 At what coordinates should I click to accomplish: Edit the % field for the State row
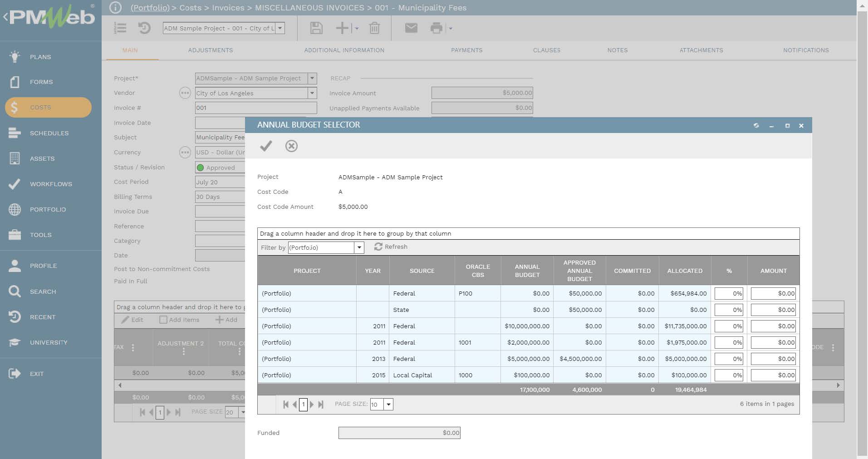click(729, 310)
